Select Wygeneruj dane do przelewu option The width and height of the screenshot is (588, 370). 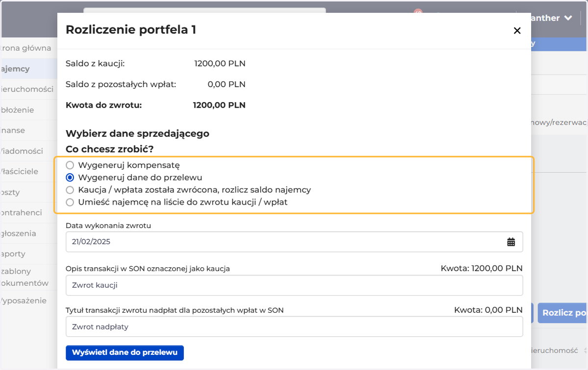pos(70,178)
